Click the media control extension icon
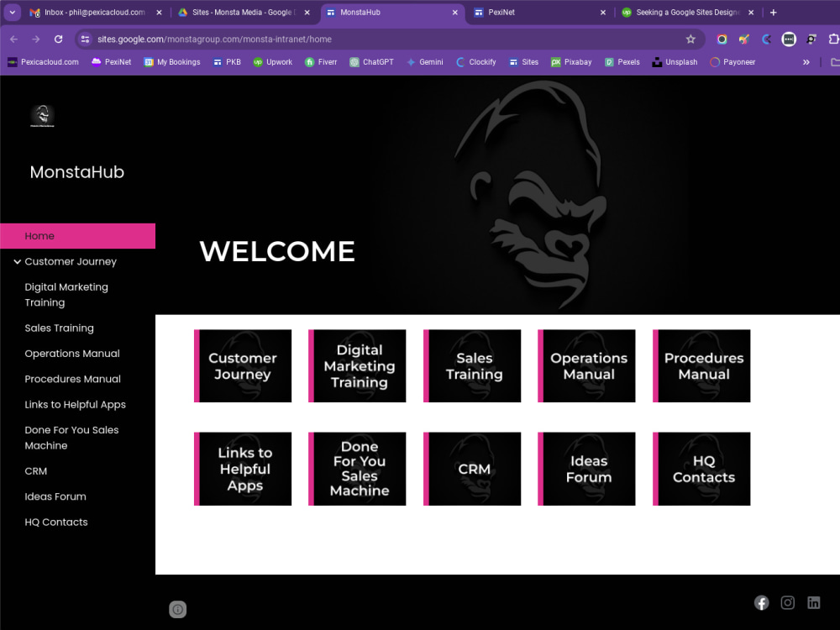Screen dimensions: 840x630 point(811,39)
